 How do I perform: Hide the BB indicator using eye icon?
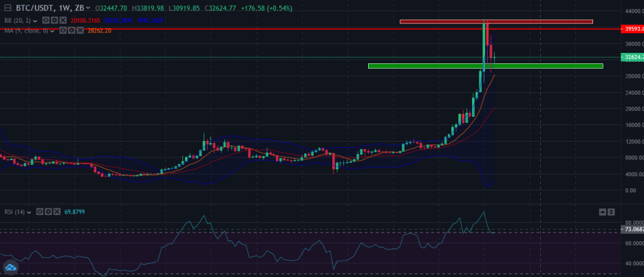coord(45,21)
